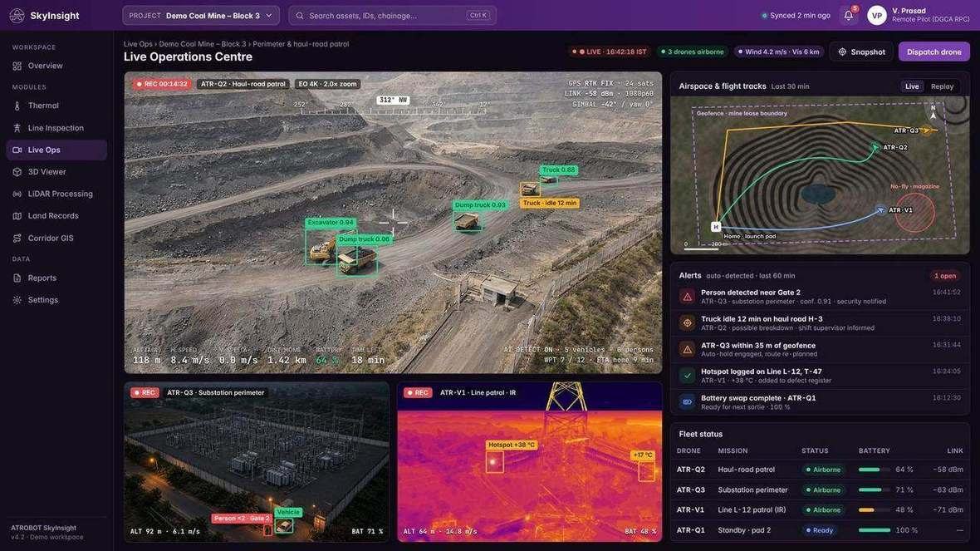Screen dimensions: 980x551
Task: Click the ATR-Q1 battery bar
Action: tap(875, 530)
